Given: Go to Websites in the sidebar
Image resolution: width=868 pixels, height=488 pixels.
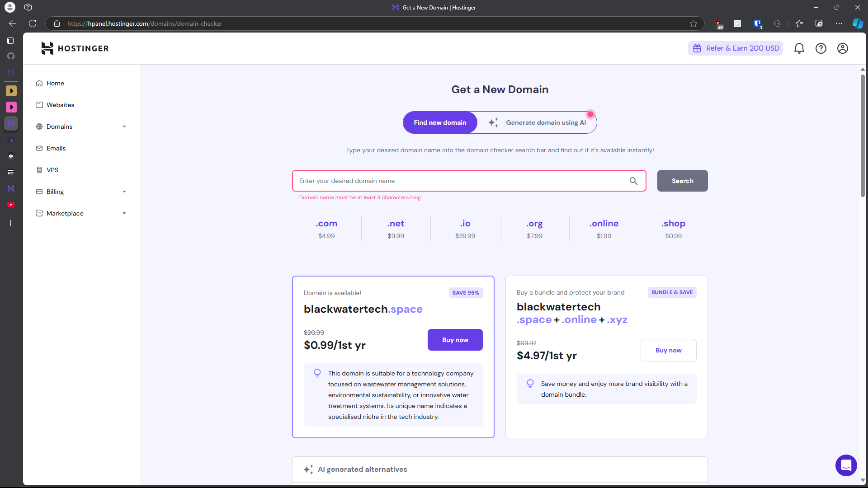Looking at the screenshot, I should click(x=60, y=105).
